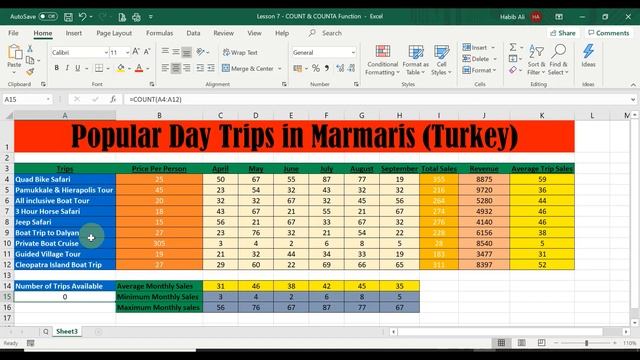Viewport: 640px width, 360px height.
Task: Click the Clear eraser icon
Action: [x=513, y=70]
